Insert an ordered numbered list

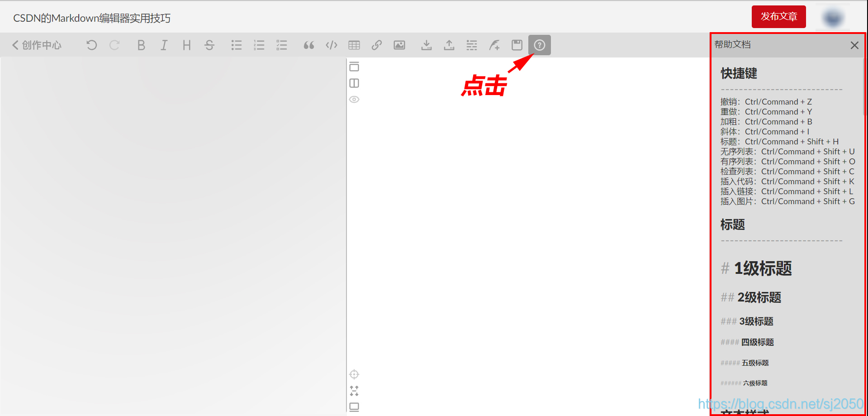click(259, 45)
